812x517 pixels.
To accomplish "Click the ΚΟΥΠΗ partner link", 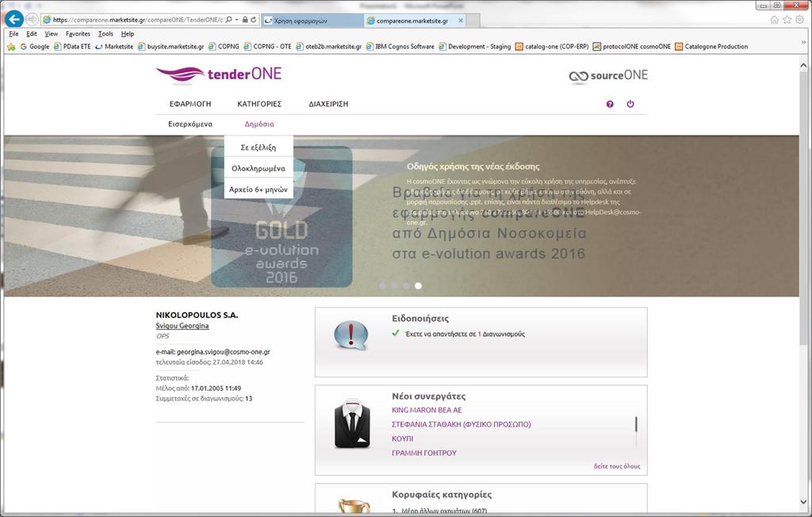I will [402, 438].
